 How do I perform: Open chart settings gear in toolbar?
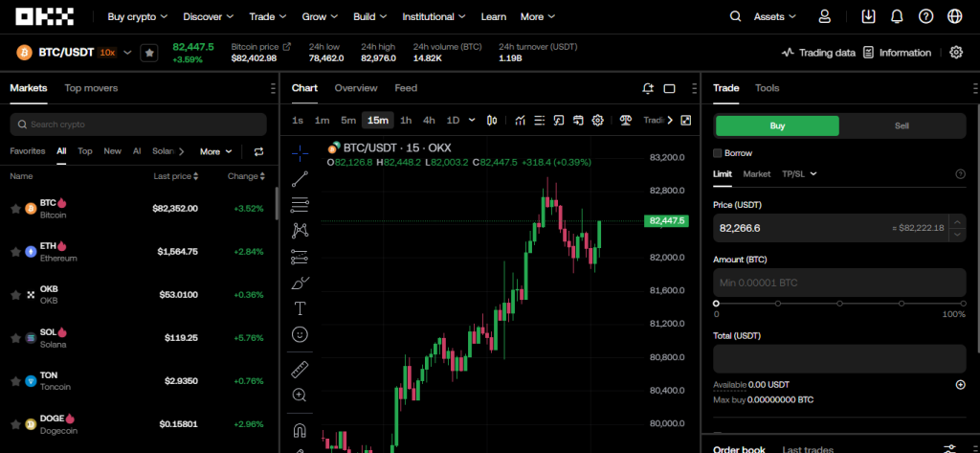click(597, 120)
